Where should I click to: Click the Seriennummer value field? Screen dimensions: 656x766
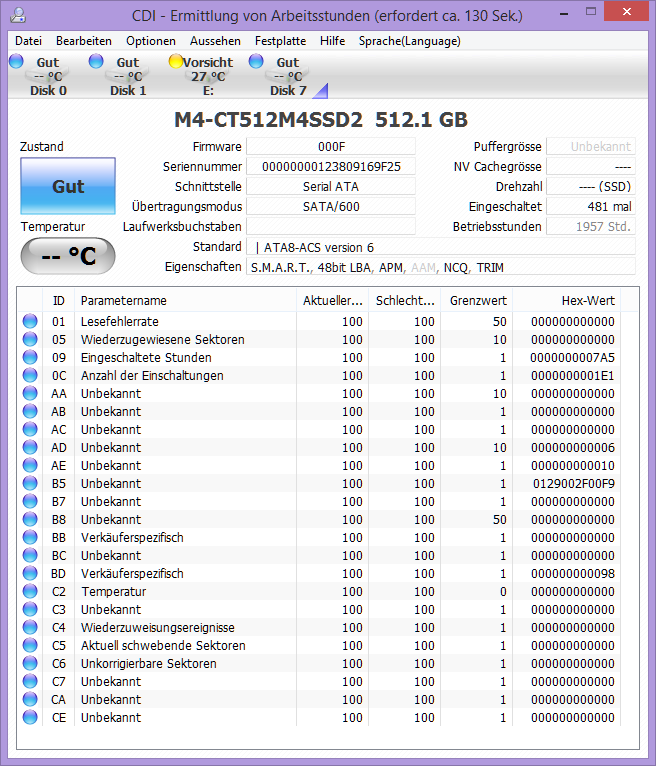(331, 167)
